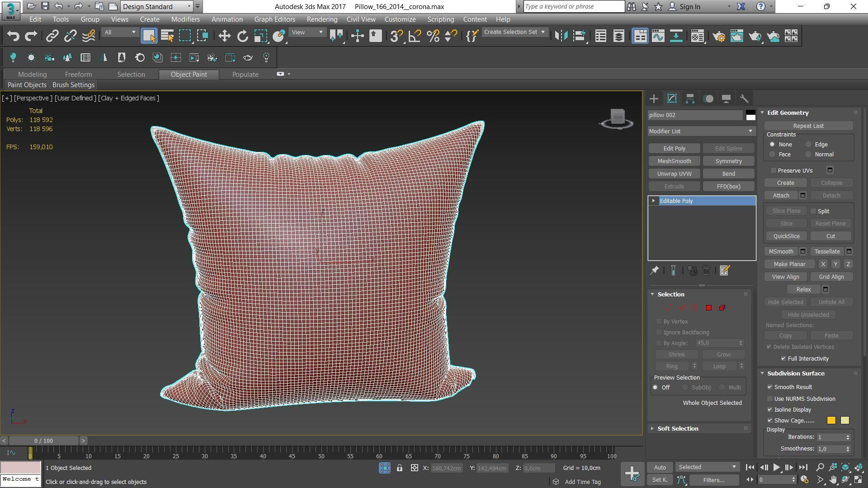Open the Curve Editor
Screen dimensions: 868x488
[658, 36]
